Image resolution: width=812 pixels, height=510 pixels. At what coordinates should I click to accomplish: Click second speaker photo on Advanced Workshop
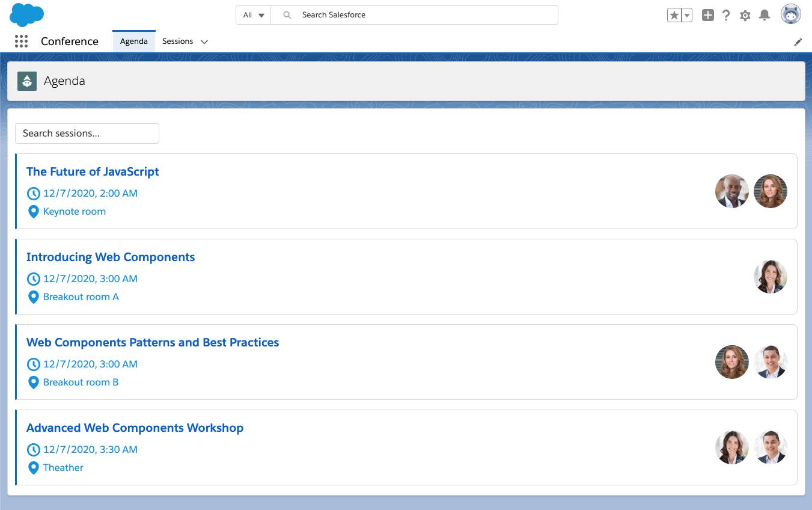[x=771, y=447]
